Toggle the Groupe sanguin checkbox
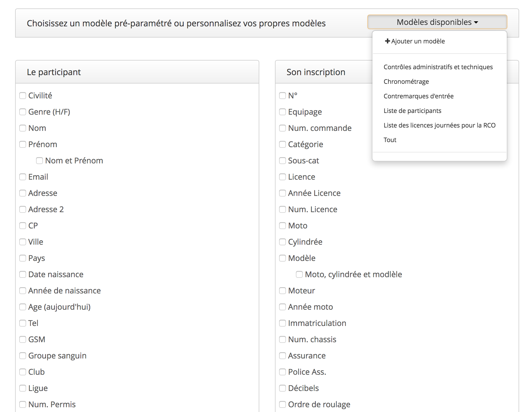The image size is (532, 412). (23, 356)
